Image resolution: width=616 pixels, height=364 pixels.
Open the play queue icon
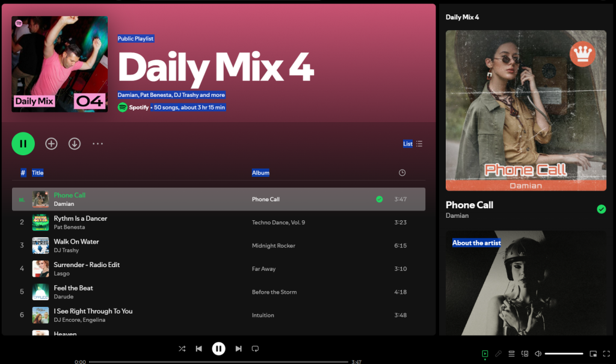pyautogui.click(x=511, y=354)
